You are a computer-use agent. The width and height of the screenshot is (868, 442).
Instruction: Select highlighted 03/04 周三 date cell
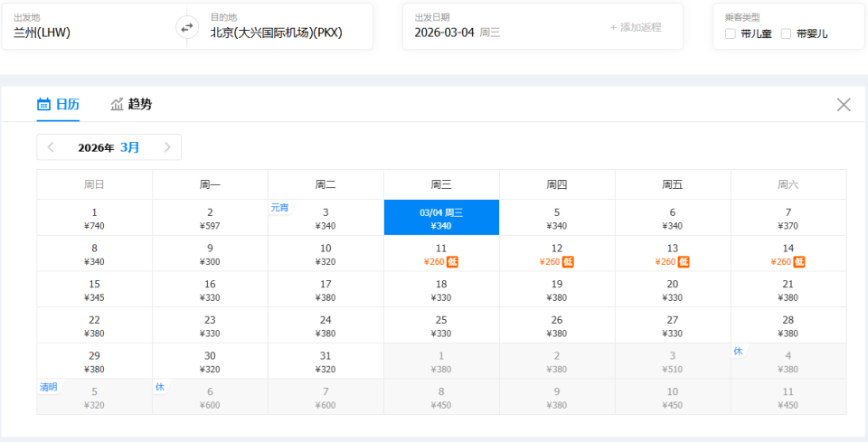442,218
